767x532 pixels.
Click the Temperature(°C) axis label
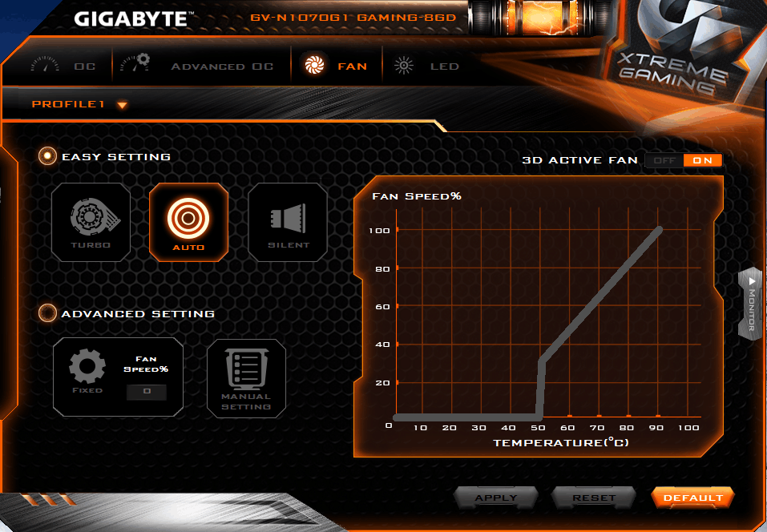tap(561, 443)
